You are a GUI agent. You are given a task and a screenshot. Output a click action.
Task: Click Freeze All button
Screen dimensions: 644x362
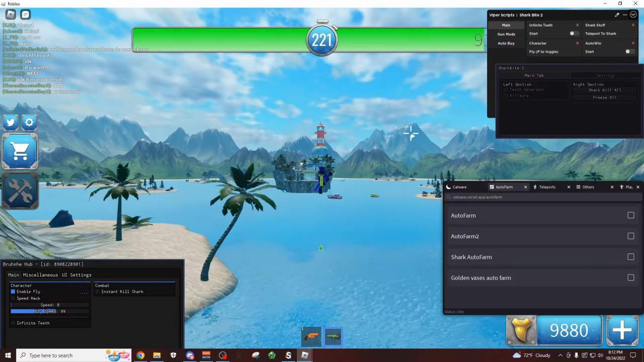pos(605,98)
